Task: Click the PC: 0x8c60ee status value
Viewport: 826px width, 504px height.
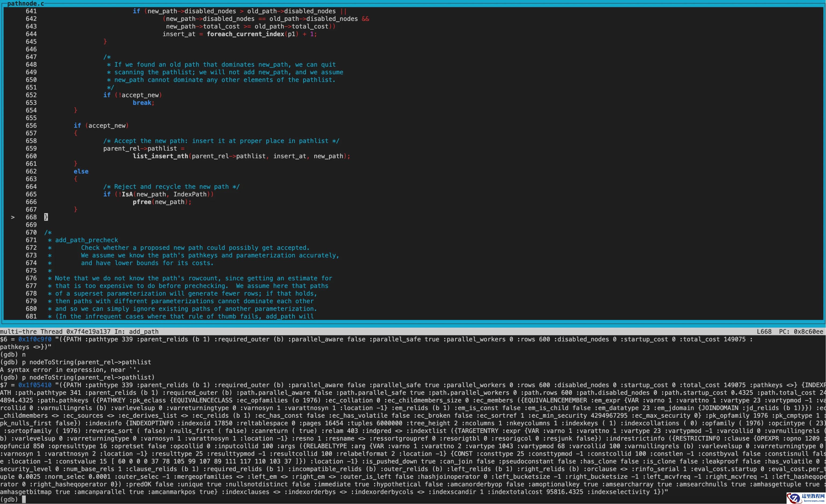Action: [x=801, y=331]
